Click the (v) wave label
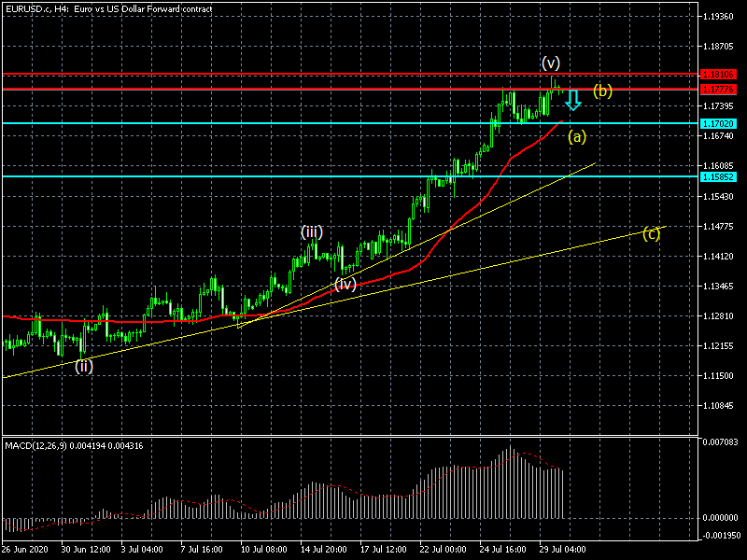Viewport: 747px width, 560px height. click(x=551, y=63)
